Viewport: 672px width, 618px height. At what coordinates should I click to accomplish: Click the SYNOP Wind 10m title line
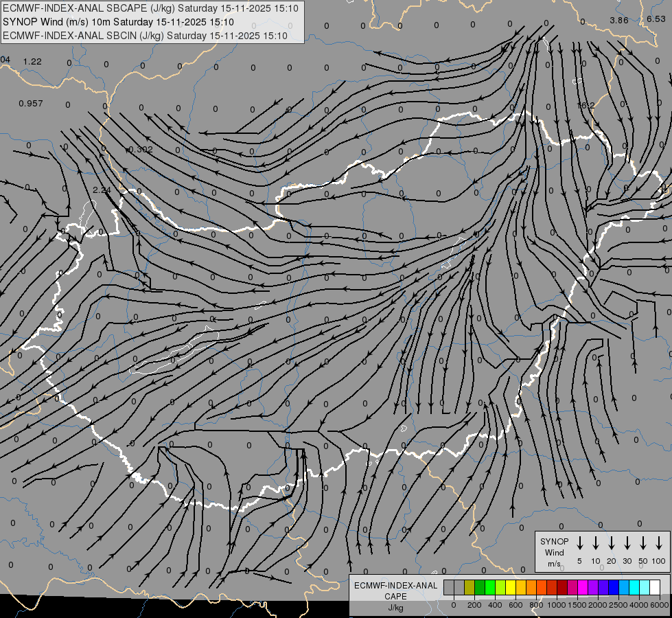[x=118, y=22]
